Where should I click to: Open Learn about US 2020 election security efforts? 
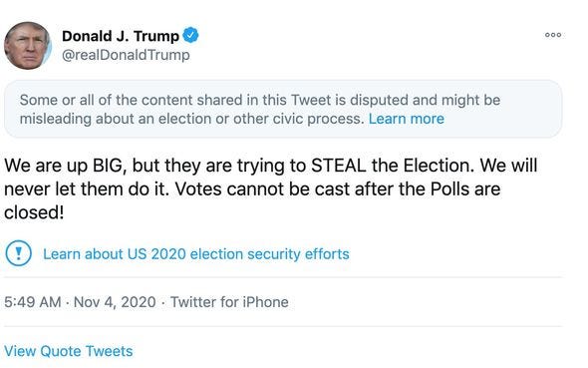tap(196, 254)
